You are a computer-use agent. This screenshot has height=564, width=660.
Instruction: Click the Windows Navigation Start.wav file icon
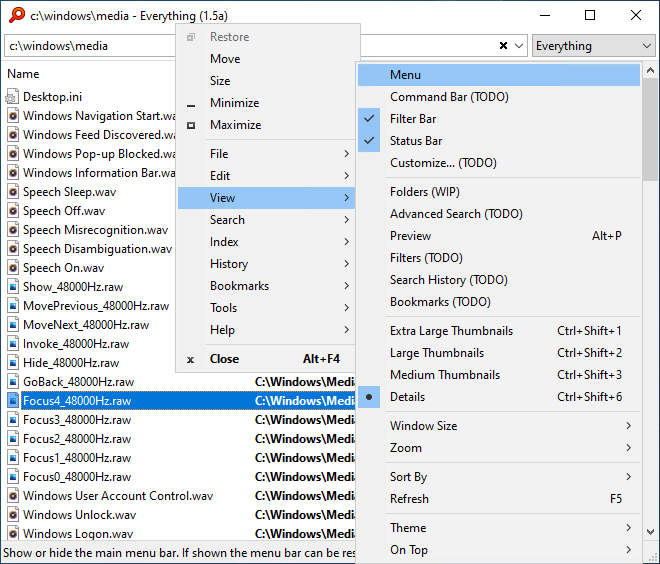click(13, 116)
